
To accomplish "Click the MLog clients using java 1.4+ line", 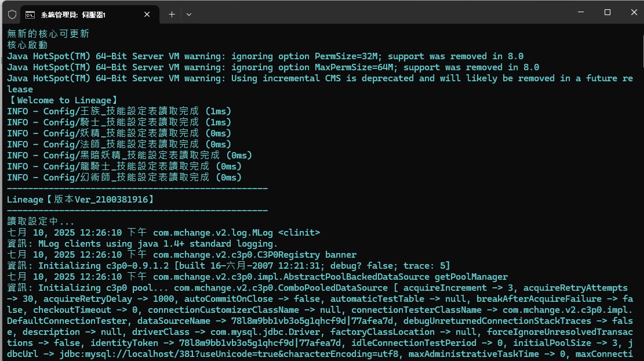I will (143, 244).
